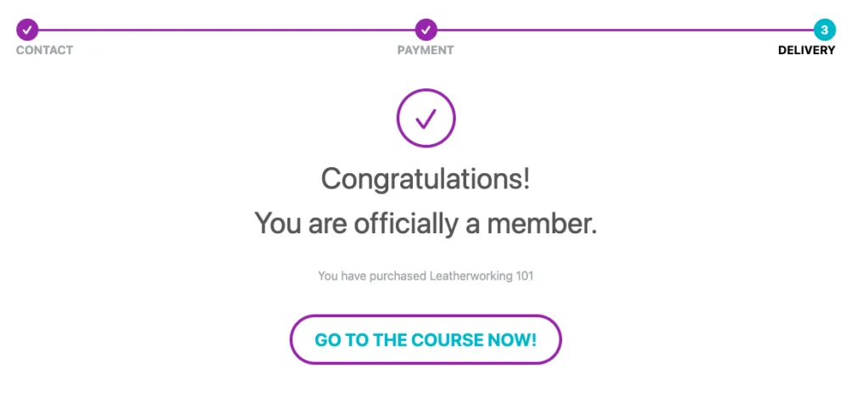Select the Delivery step number 3 circle

click(824, 30)
